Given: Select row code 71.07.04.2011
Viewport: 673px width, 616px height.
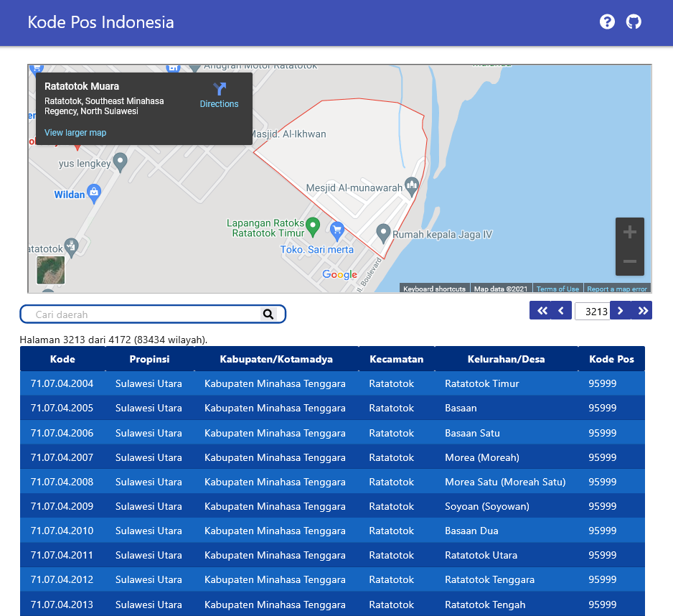Looking at the screenshot, I should [62, 556].
